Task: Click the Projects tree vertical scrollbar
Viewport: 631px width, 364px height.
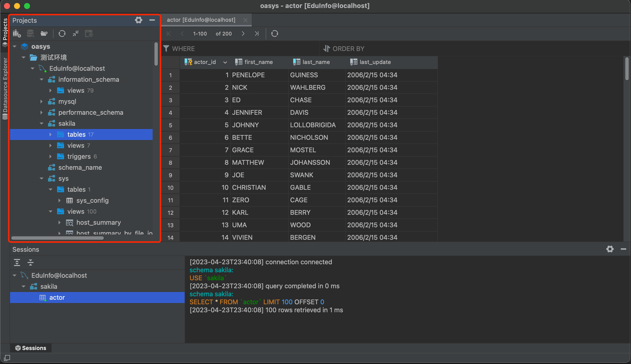Action: tap(156, 54)
